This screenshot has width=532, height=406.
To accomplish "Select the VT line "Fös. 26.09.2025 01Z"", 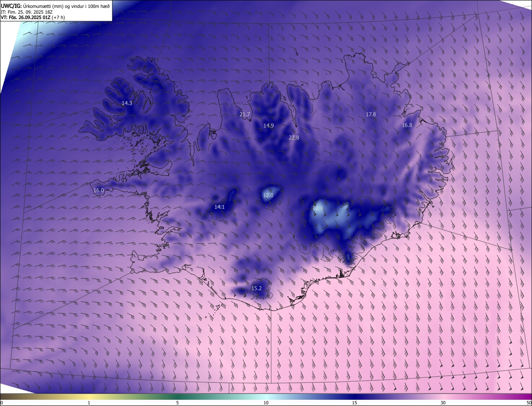I will pos(30,17).
